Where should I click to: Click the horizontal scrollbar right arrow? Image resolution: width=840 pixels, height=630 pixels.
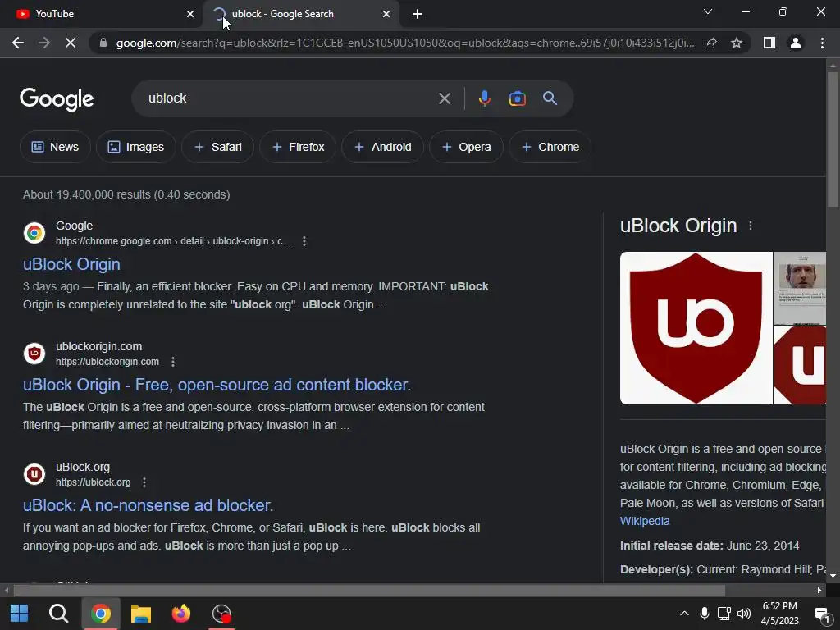(x=819, y=591)
